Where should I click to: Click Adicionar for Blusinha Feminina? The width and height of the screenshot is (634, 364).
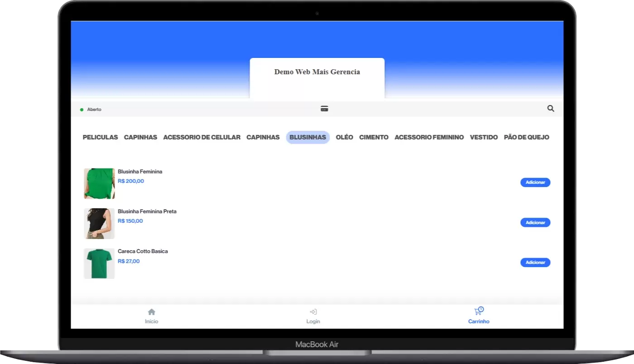point(535,182)
